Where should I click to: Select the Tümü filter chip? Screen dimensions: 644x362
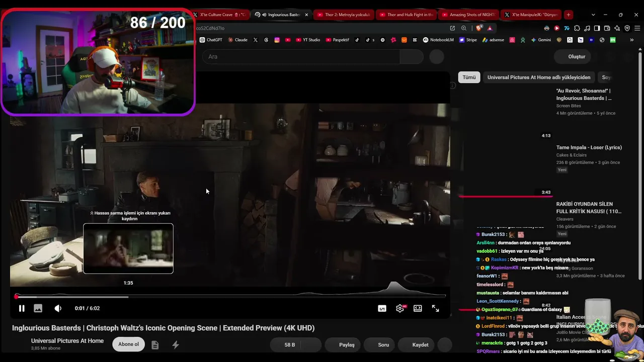click(x=469, y=77)
